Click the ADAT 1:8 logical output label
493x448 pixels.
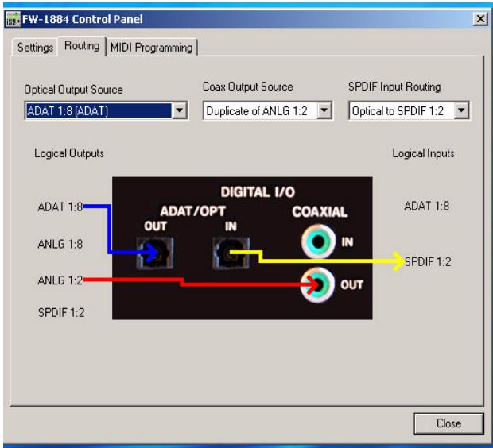60,207
